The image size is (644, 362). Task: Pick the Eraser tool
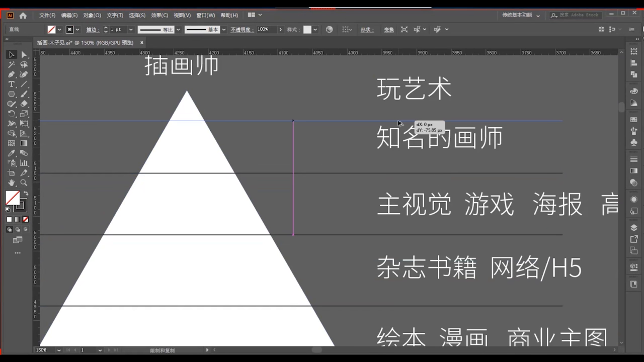click(x=24, y=104)
